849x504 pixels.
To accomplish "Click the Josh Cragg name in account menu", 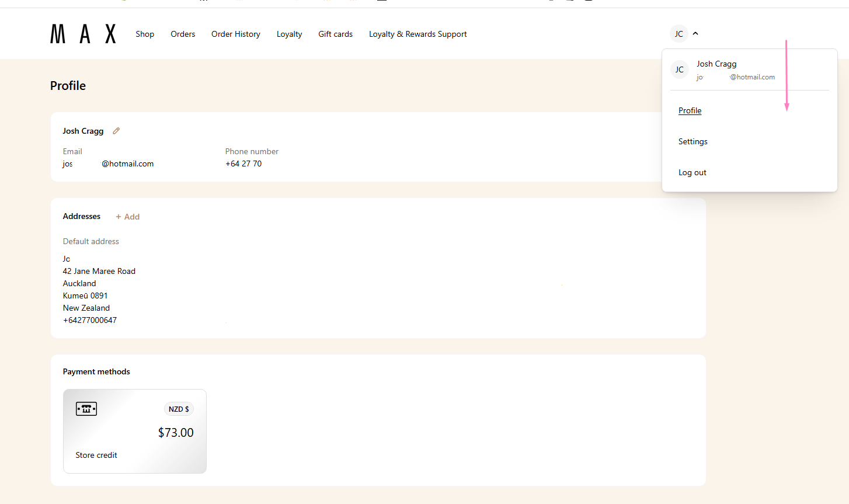I will pyautogui.click(x=716, y=64).
